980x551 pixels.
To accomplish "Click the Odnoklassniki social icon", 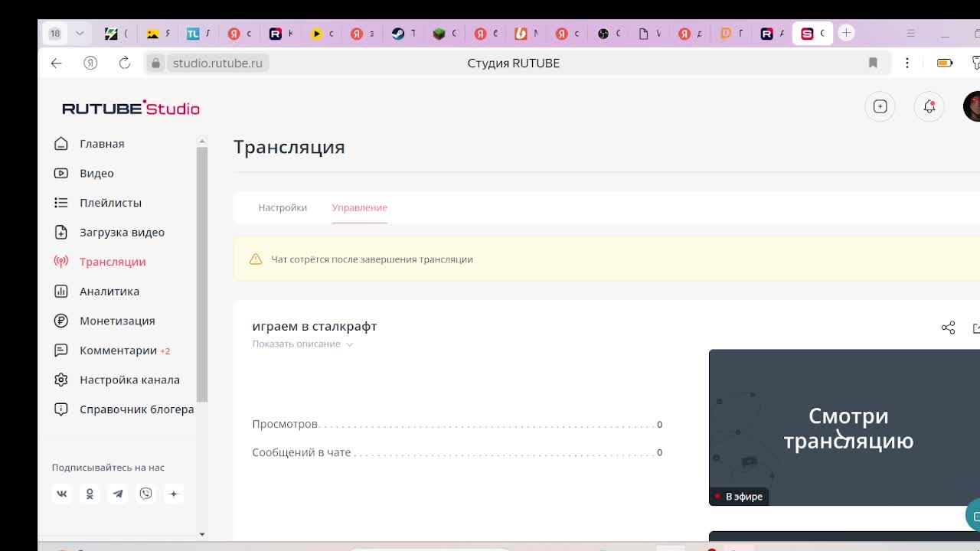I will click(90, 494).
